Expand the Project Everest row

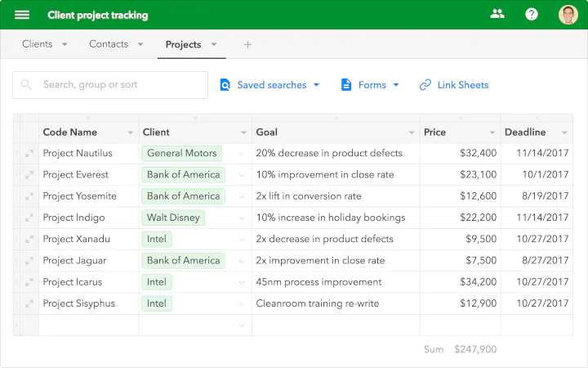pos(29,175)
